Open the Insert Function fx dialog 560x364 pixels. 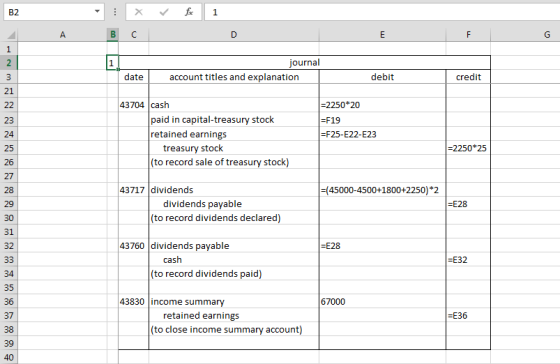coord(189,12)
